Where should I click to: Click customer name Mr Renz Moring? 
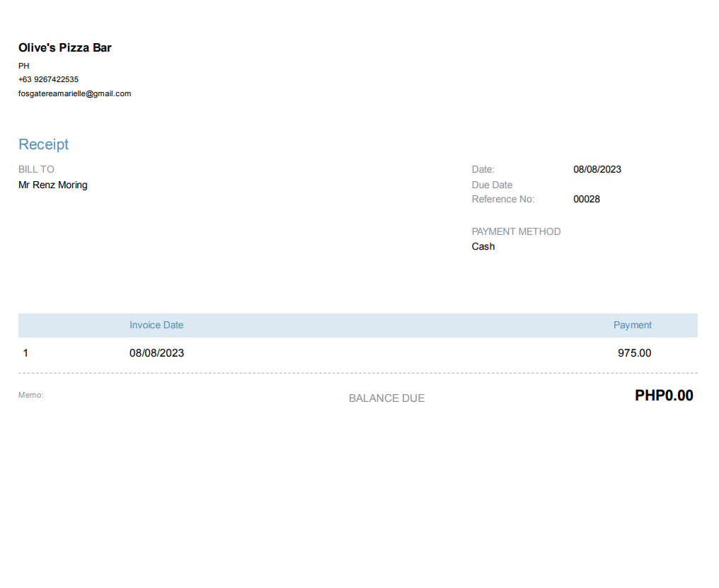[x=53, y=185]
